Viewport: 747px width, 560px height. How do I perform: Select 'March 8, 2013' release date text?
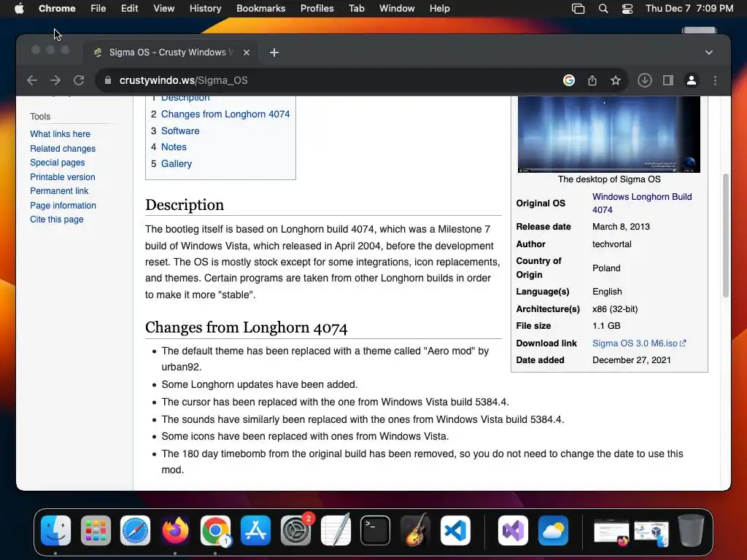click(621, 227)
